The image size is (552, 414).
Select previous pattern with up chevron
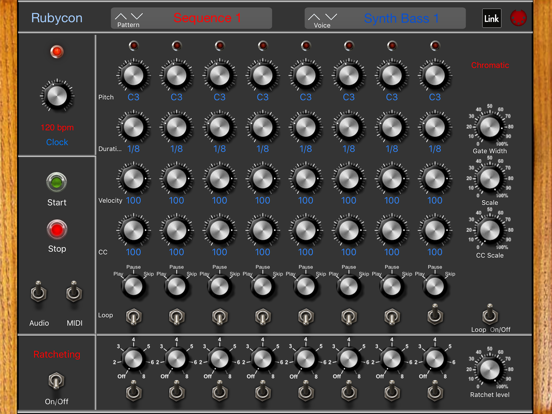[x=120, y=16]
